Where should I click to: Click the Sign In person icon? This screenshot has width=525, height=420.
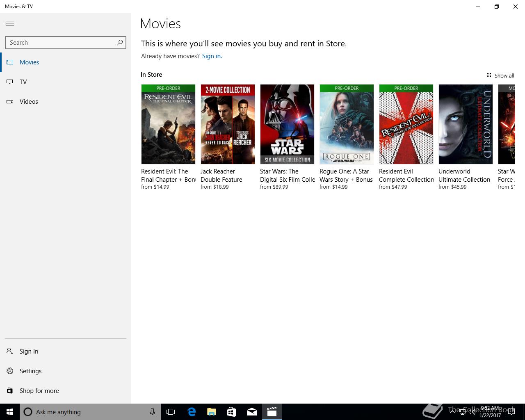10,351
